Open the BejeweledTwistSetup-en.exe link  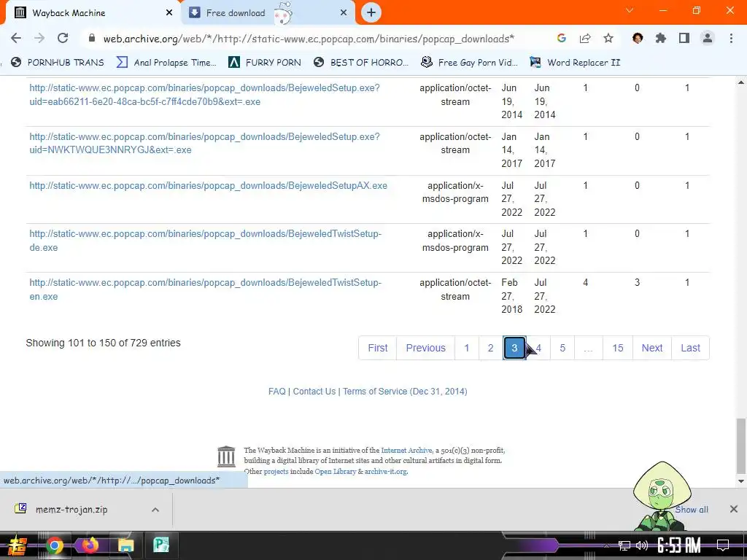pos(205,289)
